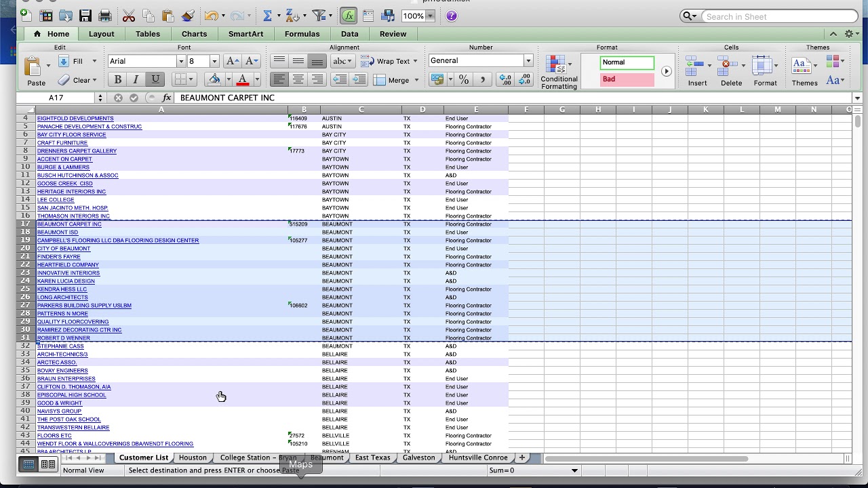Open the Conditional Formatting menu

tap(559, 73)
